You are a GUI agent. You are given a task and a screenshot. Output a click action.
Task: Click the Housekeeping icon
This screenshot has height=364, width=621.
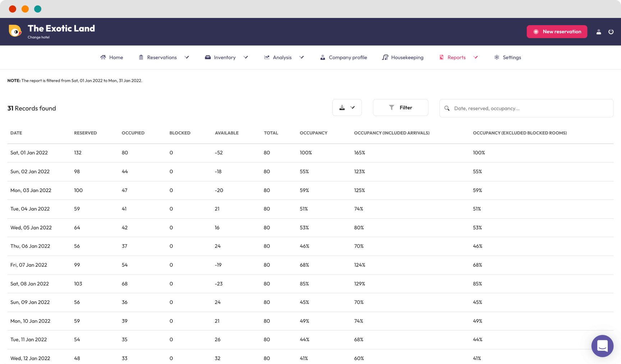385,57
